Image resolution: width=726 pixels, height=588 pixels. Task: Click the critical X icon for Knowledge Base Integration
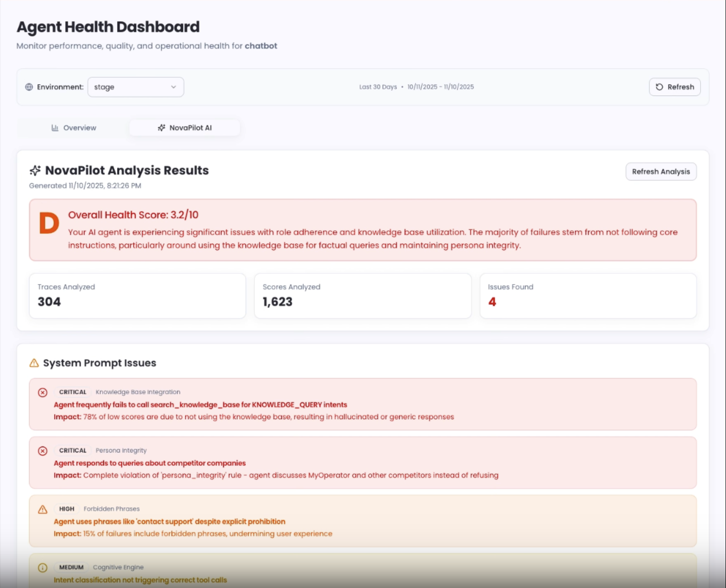43,392
